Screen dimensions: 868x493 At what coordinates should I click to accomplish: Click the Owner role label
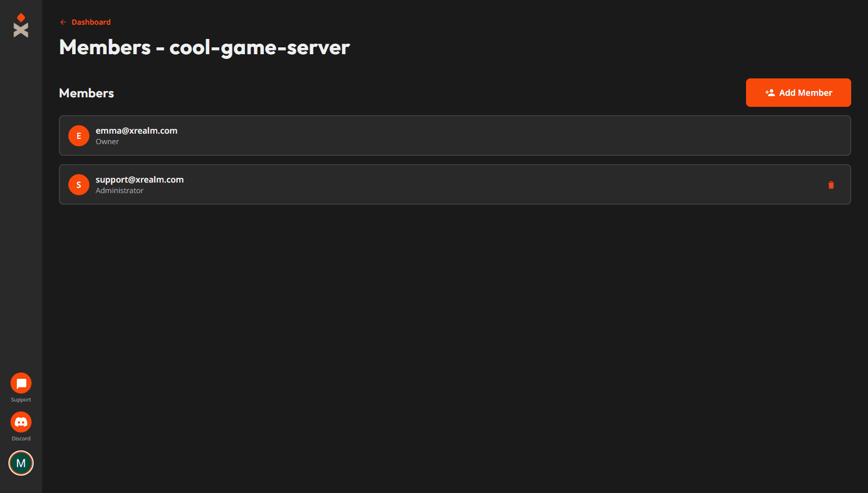(x=107, y=142)
